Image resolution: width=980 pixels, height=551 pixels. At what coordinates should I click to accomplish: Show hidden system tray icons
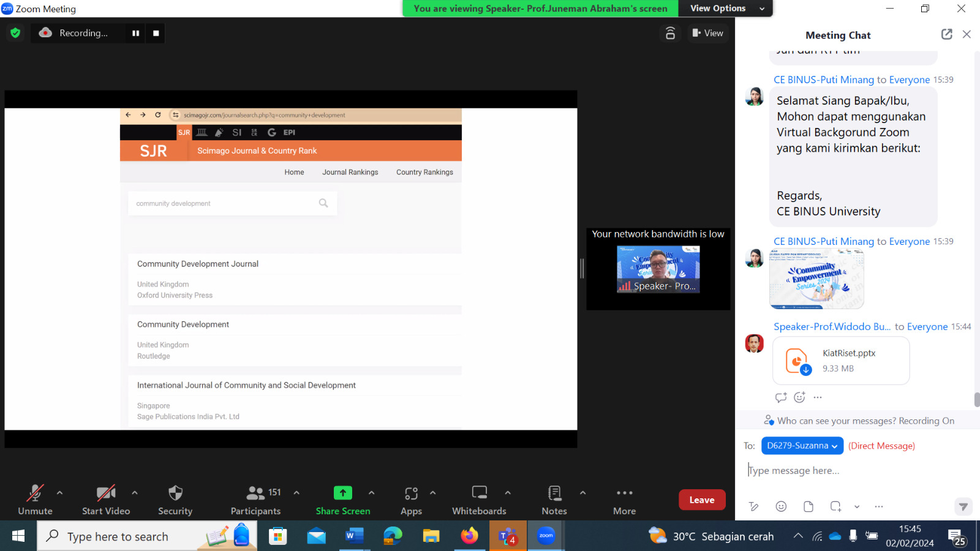798,536
